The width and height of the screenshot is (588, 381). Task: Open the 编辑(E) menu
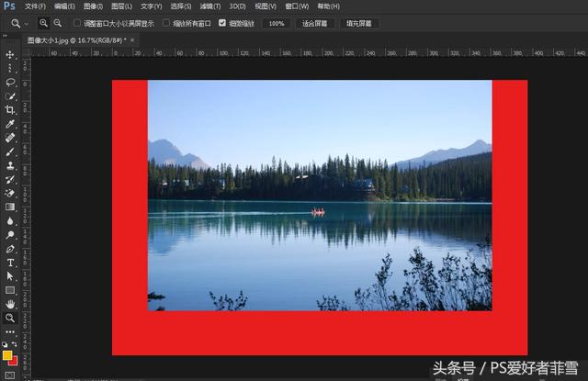tap(64, 6)
